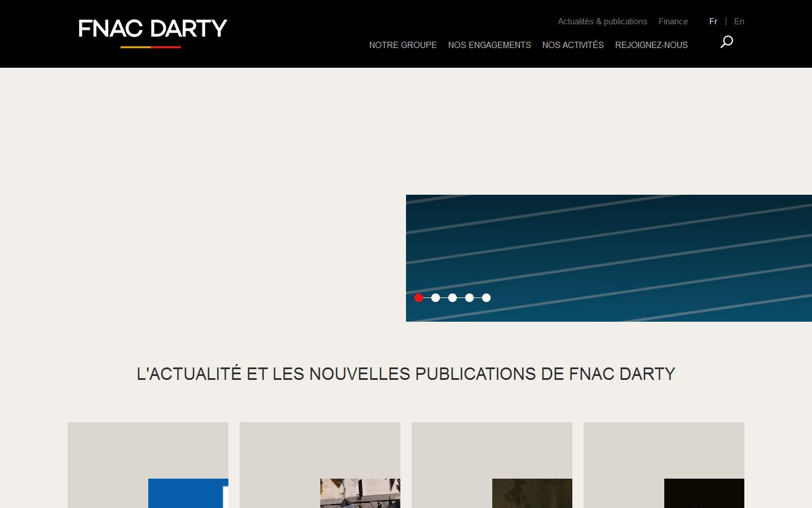Select the second carousel dot
Image resolution: width=812 pixels, height=508 pixels.
435,297
